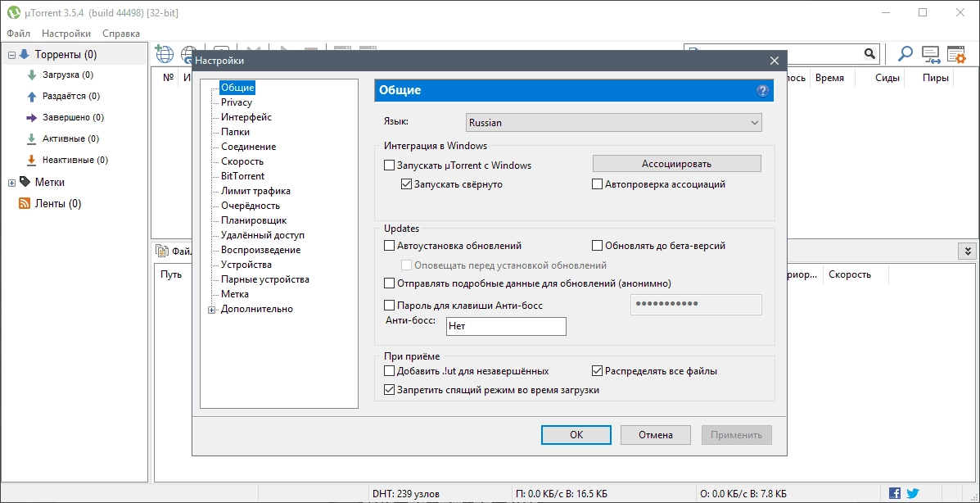This screenshot has height=503, width=980.
Task: Expand the Метки tree node
Action: [11, 183]
